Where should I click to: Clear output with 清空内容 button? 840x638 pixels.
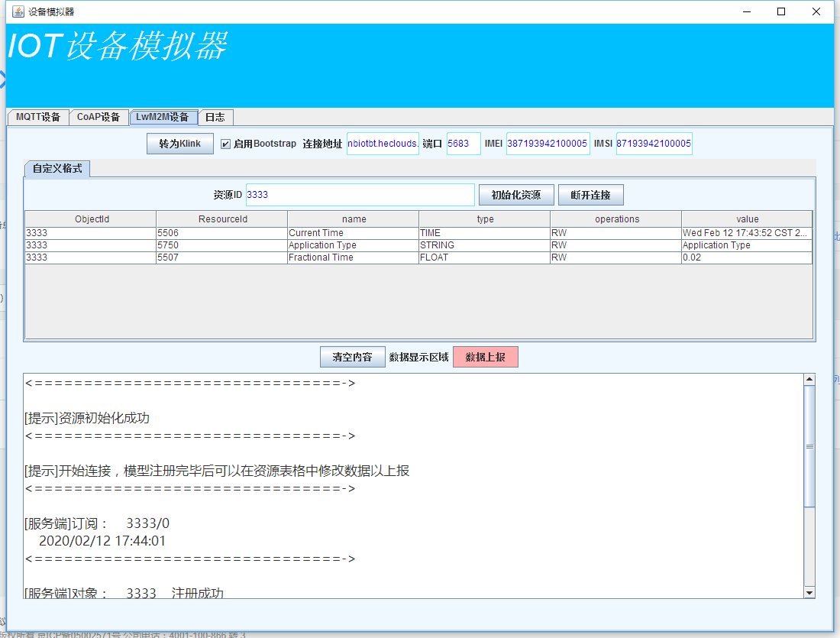(x=352, y=357)
